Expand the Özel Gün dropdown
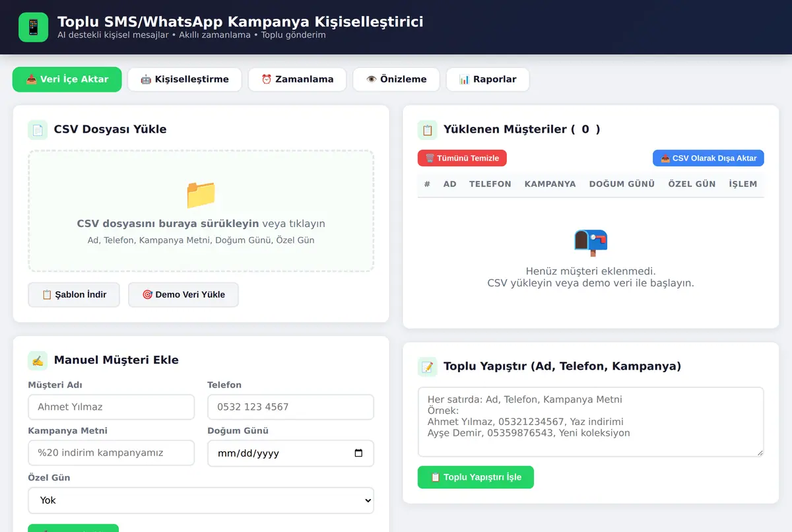 pyautogui.click(x=201, y=500)
